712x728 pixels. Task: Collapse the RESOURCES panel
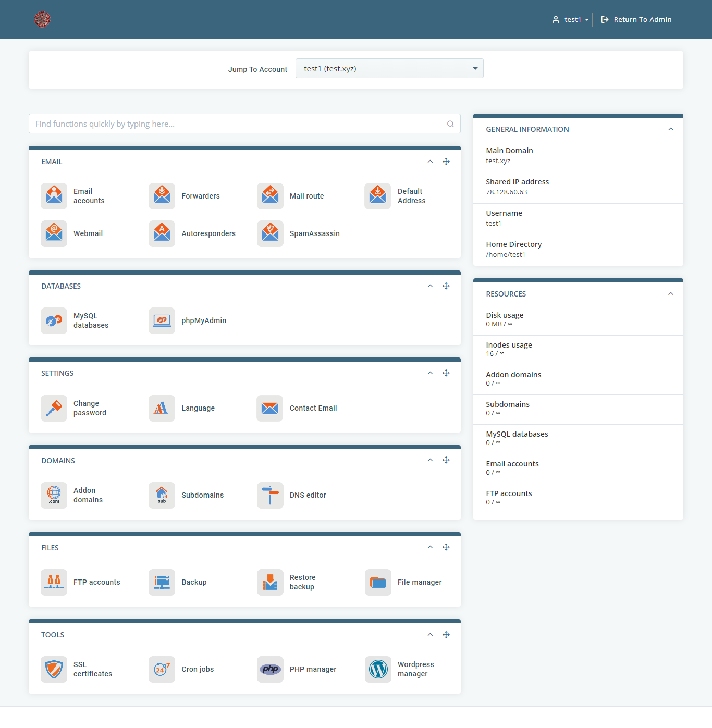671,293
